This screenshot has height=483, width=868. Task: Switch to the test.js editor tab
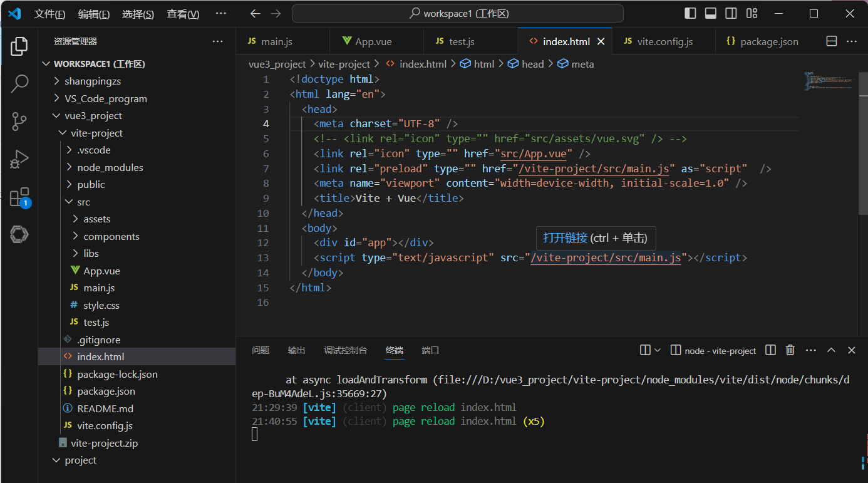pyautogui.click(x=471, y=41)
